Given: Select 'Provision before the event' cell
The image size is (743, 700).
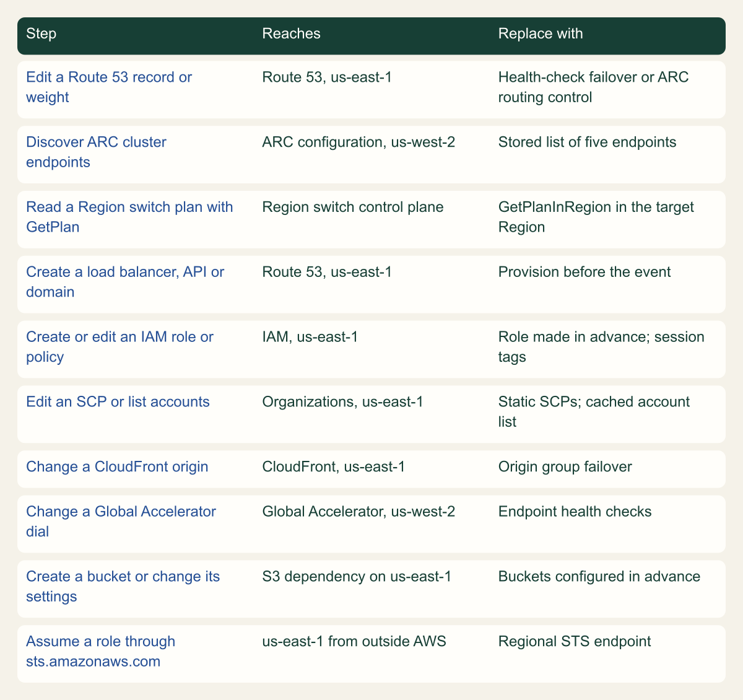Looking at the screenshot, I should (x=584, y=271).
